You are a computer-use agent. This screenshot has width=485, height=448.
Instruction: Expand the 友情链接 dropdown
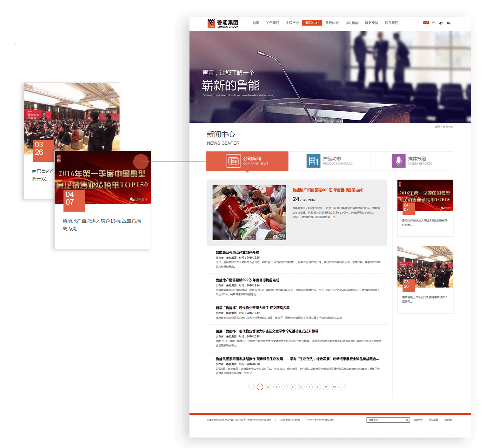407,420
